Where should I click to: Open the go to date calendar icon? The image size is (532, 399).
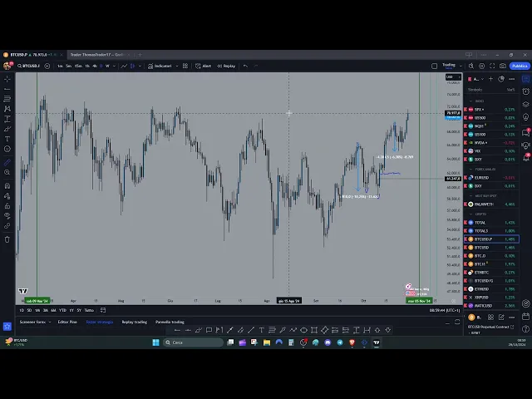(103, 310)
